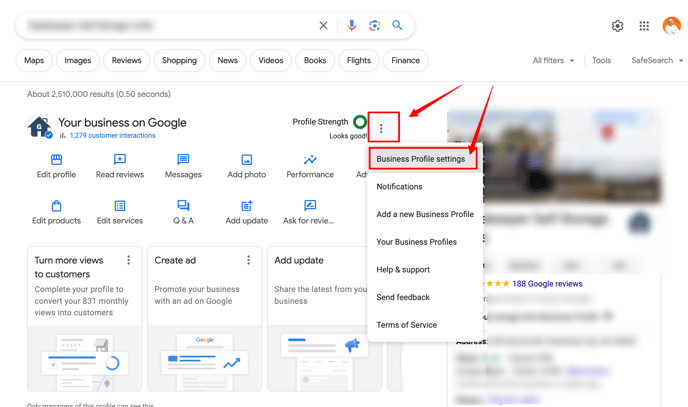Select the Books search tab

(x=315, y=61)
